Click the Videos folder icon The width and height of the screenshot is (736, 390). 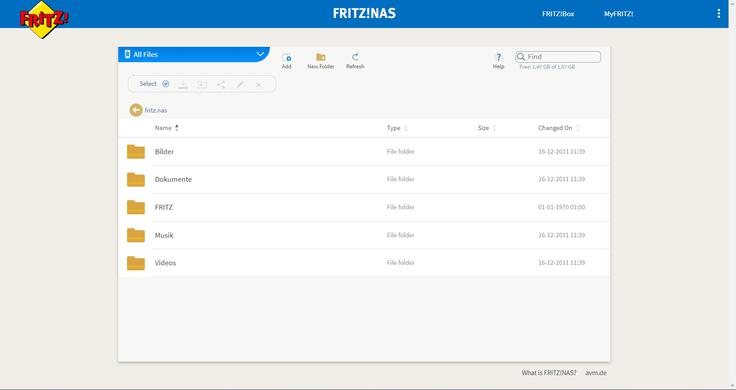pyautogui.click(x=136, y=263)
